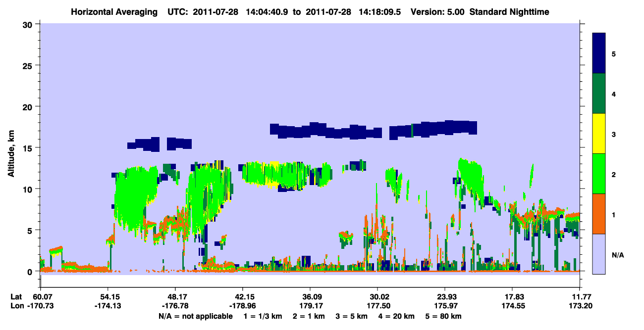Click the lavender N/A colorbar segment

tap(599, 254)
